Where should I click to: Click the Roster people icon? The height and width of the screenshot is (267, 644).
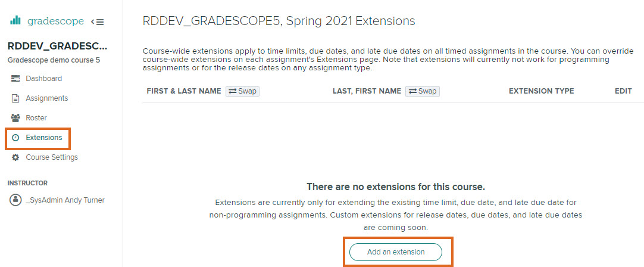pyautogui.click(x=15, y=118)
